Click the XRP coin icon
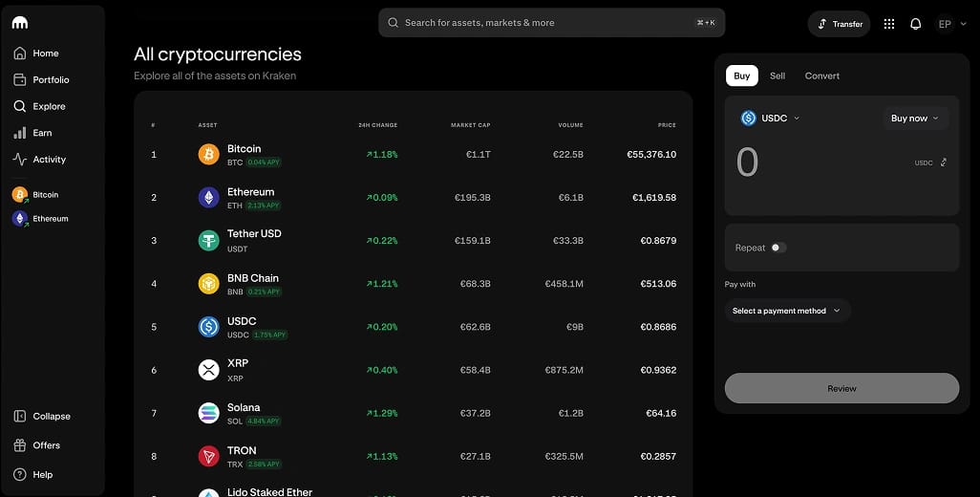The width and height of the screenshot is (980, 497). click(x=209, y=370)
